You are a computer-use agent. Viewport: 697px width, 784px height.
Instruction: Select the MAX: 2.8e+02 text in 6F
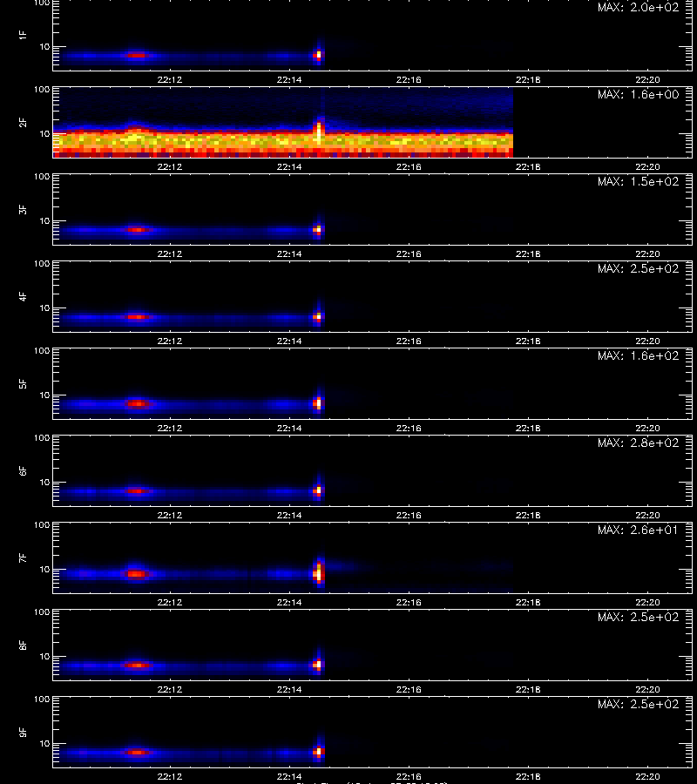click(x=638, y=443)
